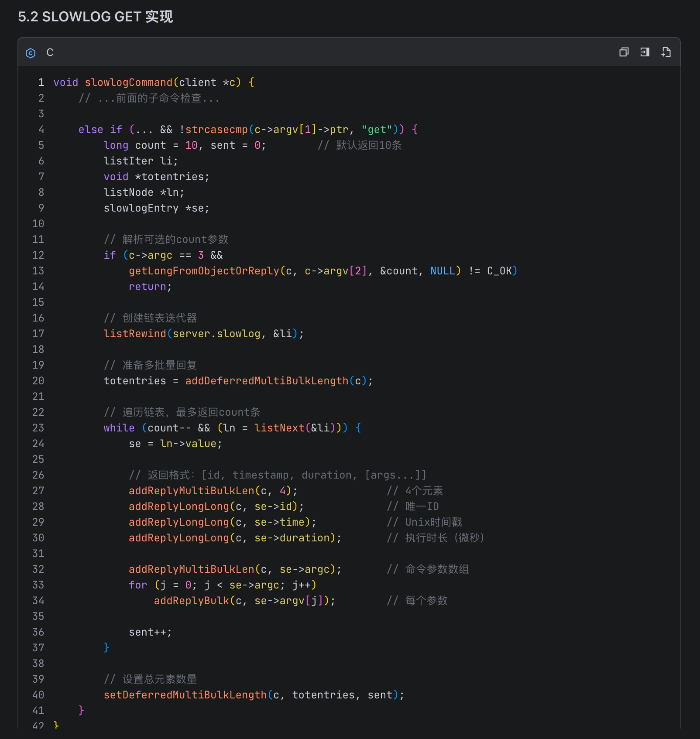Screen dimensions: 700x739
Task: Click the slowlogCommand function name
Action: coord(128,82)
